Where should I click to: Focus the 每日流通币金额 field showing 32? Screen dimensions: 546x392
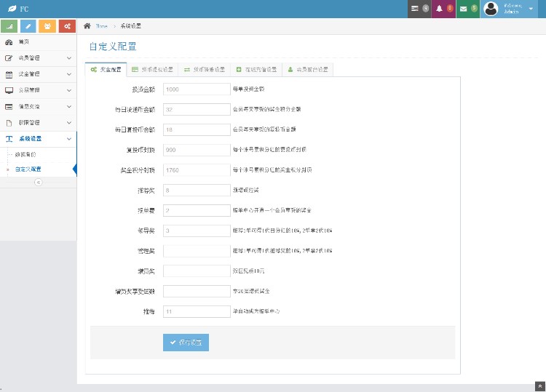click(x=197, y=110)
